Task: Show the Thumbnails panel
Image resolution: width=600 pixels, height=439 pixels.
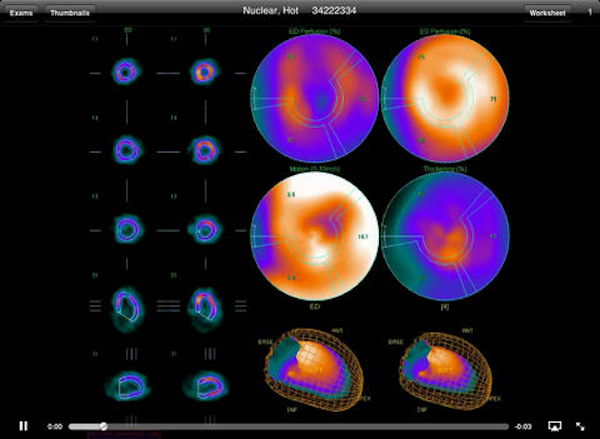Action: (70, 12)
